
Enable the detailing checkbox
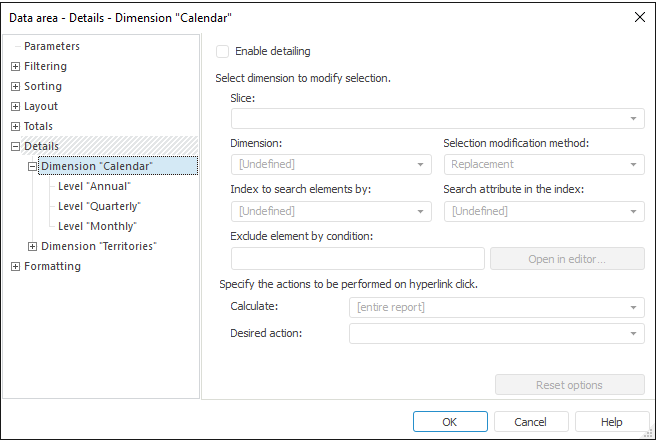coord(222,51)
